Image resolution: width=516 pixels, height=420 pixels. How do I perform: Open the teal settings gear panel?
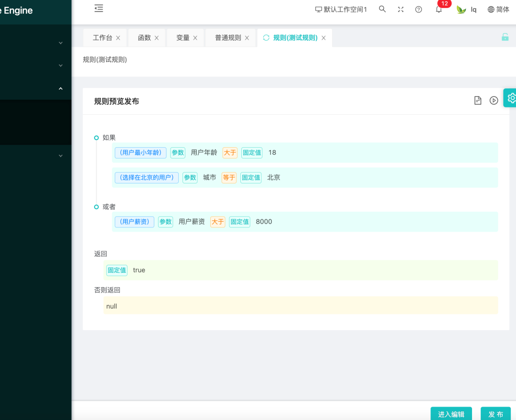(512, 98)
